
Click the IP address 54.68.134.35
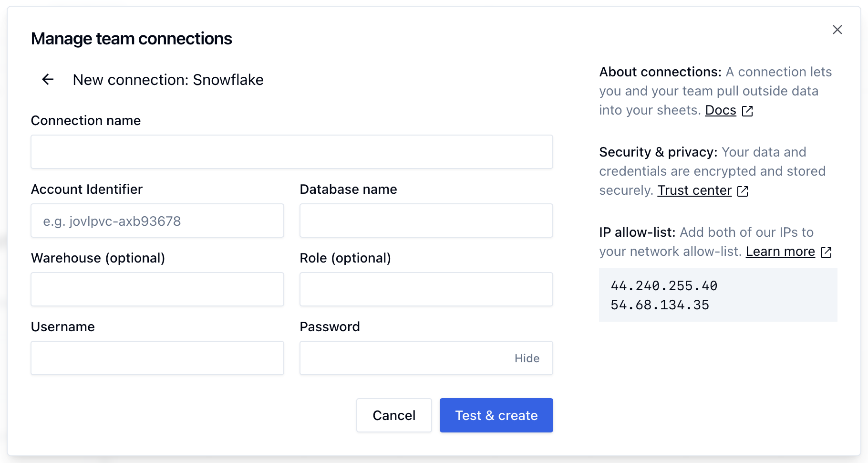[x=660, y=305]
